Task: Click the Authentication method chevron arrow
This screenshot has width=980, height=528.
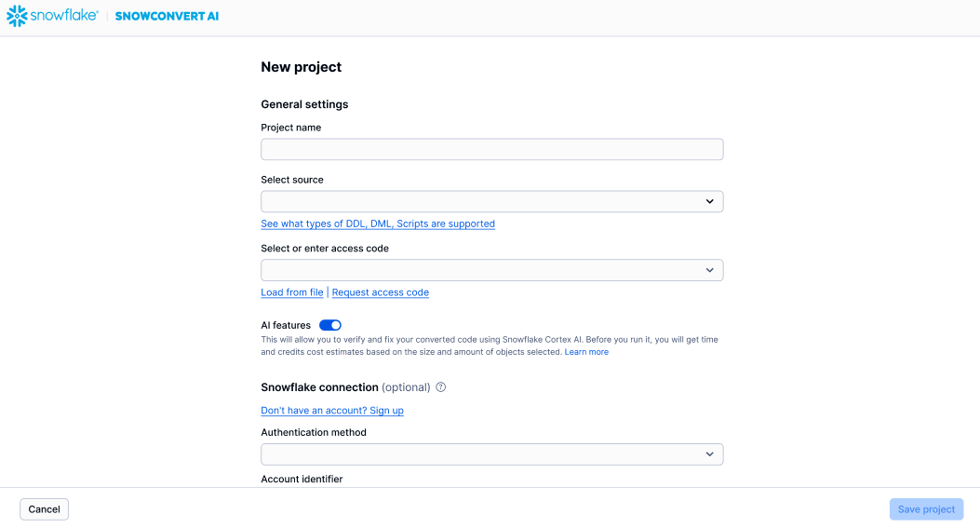Action: [709, 454]
